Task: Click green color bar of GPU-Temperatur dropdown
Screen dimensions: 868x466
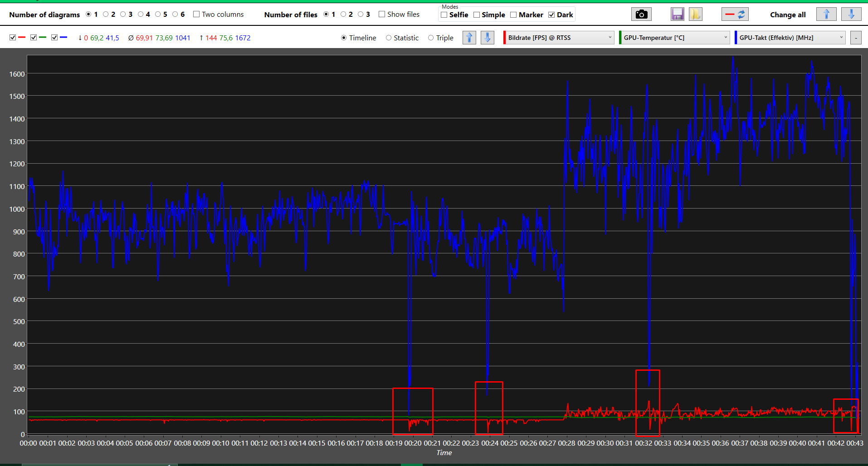Action: 620,38
